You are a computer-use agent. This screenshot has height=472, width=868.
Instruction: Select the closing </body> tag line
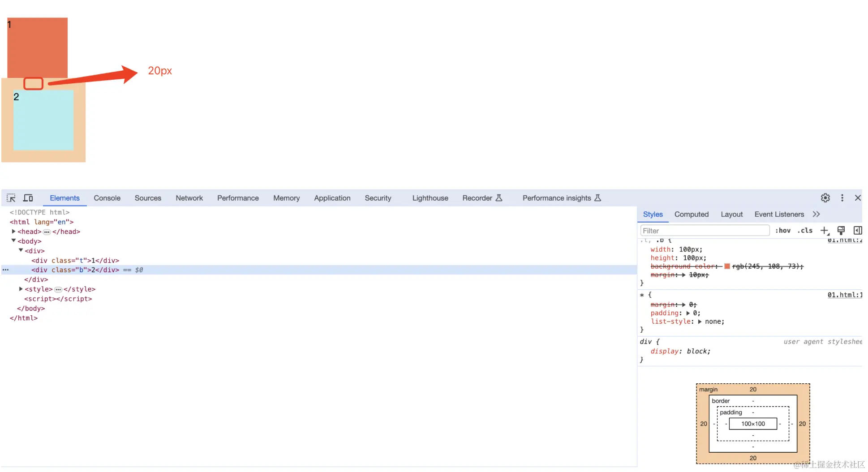pos(31,309)
